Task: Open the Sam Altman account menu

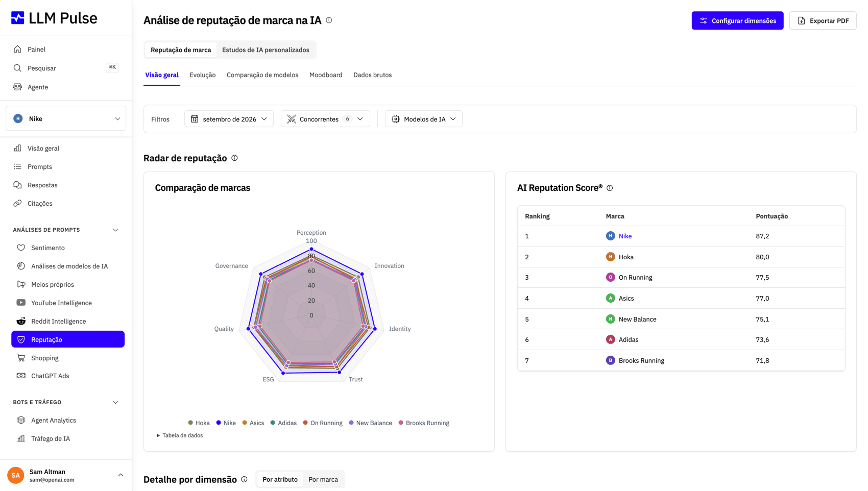Action: click(x=66, y=475)
